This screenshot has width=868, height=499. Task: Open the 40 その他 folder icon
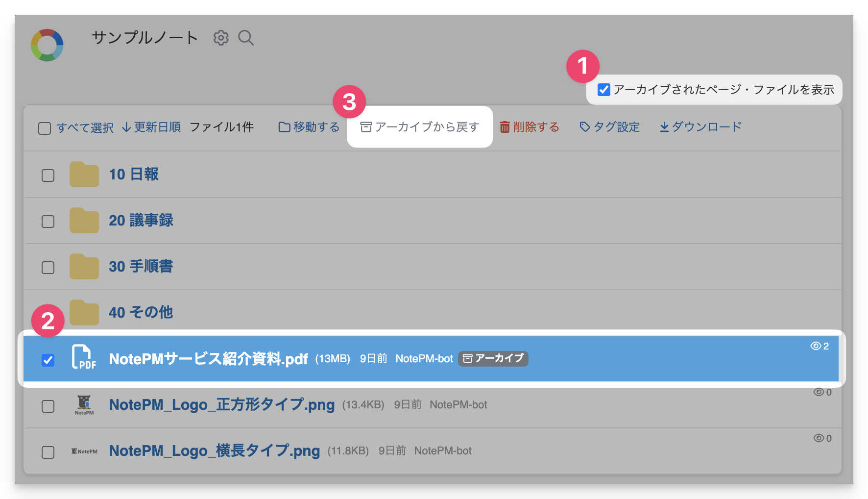coord(84,313)
